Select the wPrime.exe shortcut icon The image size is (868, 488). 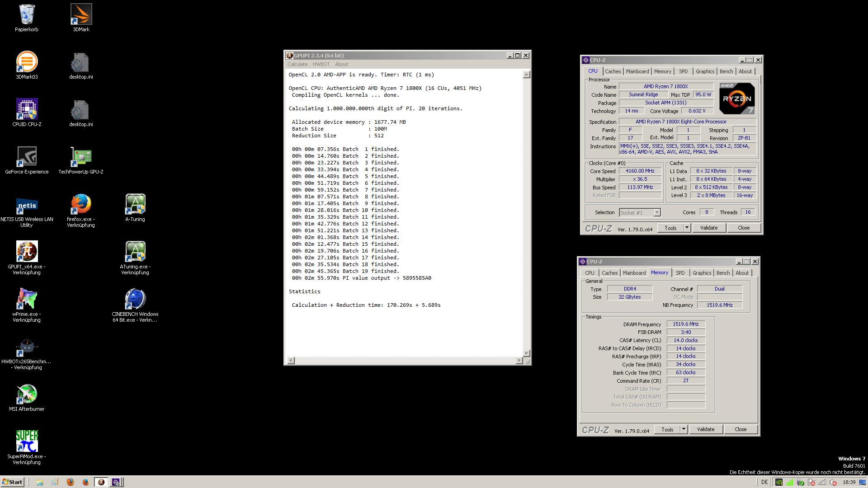[27, 305]
